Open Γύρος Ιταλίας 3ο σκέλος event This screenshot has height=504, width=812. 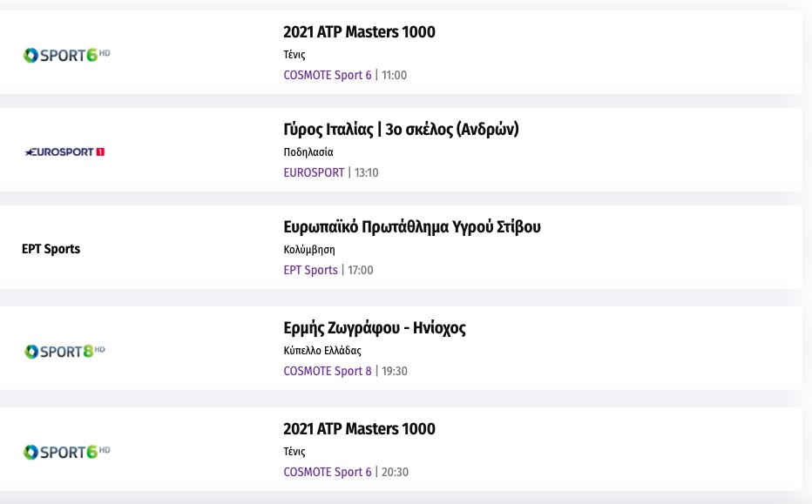[x=401, y=130]
